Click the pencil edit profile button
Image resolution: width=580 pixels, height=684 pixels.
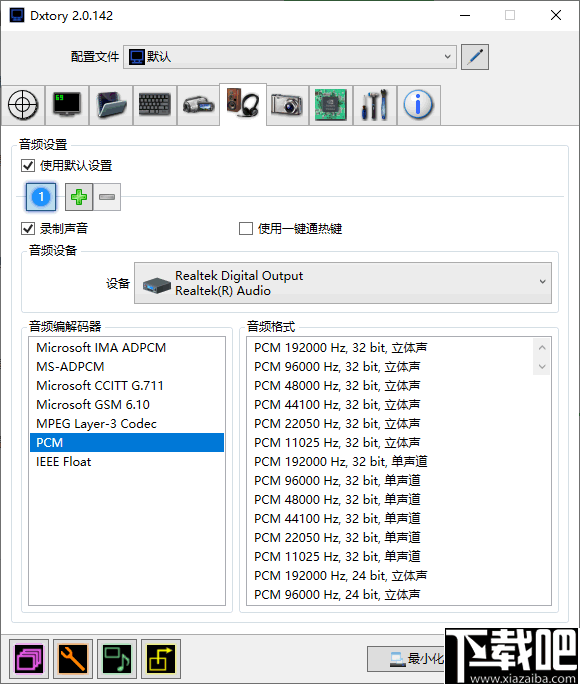475,57
